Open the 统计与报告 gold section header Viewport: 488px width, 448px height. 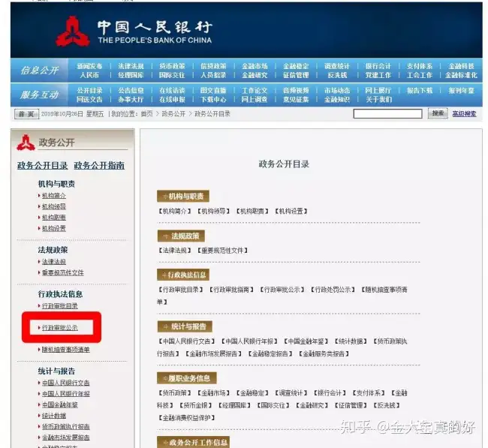click(185, 326)
